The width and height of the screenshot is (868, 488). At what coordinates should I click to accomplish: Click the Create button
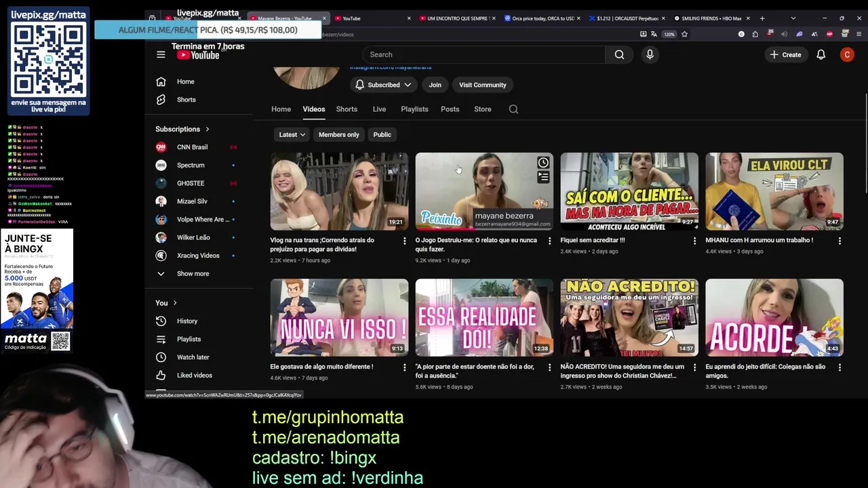point(785,55)
